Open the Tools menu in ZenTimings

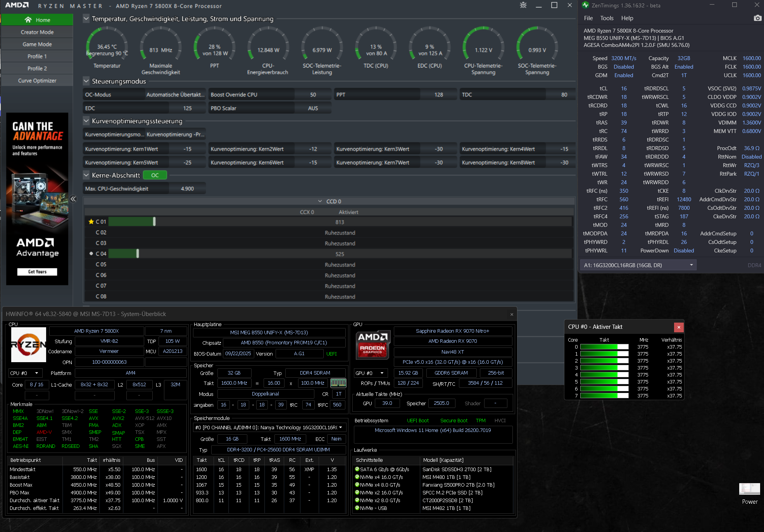(607, 18)
